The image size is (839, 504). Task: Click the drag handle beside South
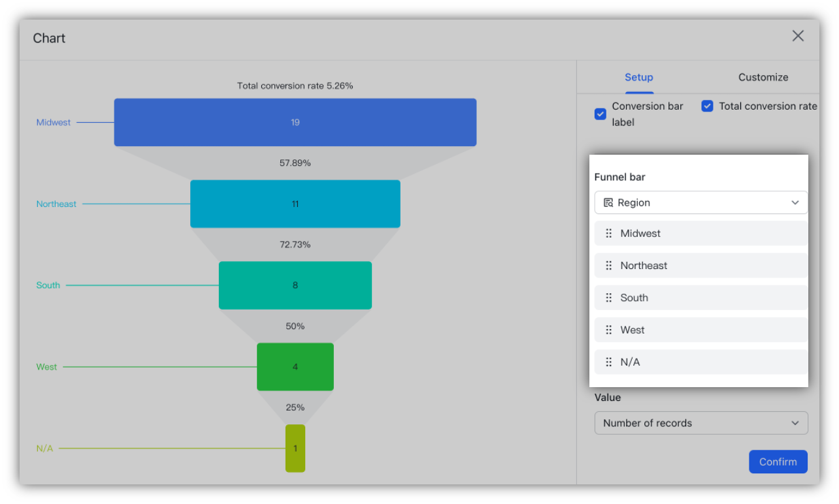point(608,298)
